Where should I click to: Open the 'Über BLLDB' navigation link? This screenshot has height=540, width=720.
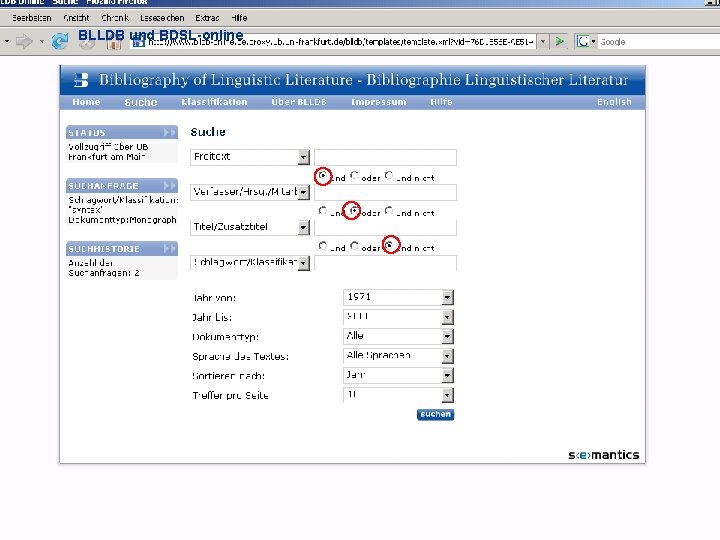pos(299,102)
